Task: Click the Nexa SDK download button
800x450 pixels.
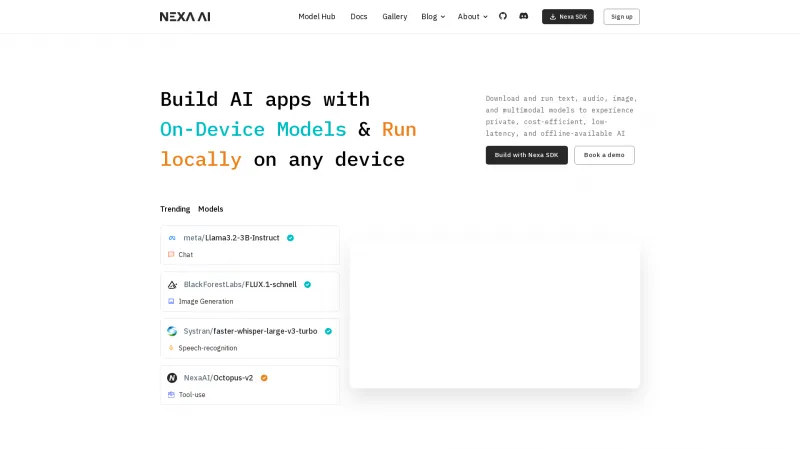Action: click(x=568, y=16)
